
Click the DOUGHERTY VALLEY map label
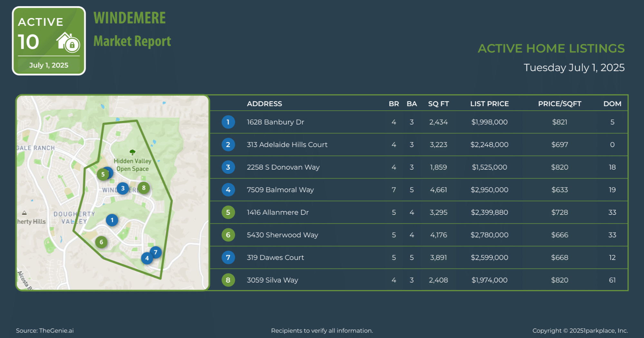pos(74,218)
